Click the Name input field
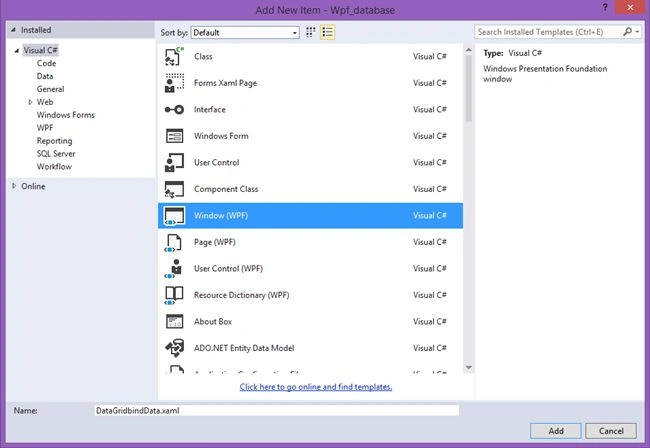650x448 pixels. coord(276,411)
